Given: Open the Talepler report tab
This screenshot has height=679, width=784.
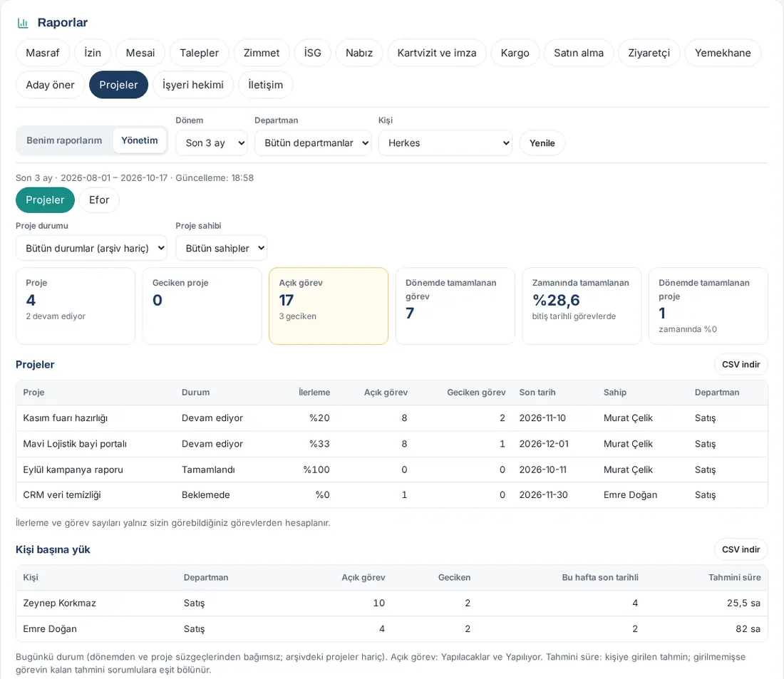Looking at the screenshot, I should pos(200,53).
